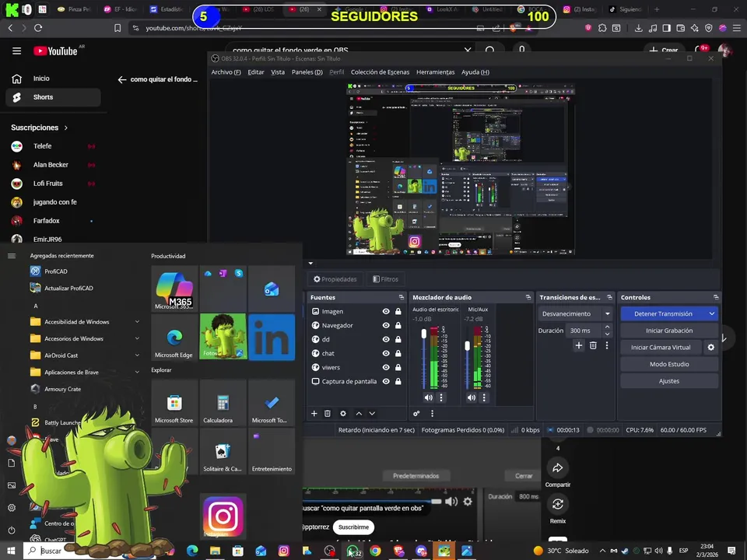Hide the Imagen source with eye icon
This screenshot has height=560, width=747.
386,311
